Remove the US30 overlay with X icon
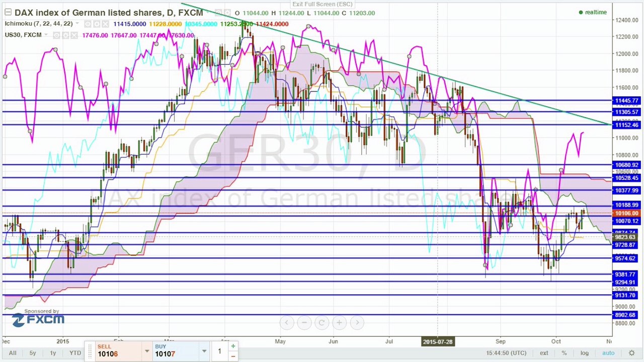The height and width of the screenshot is (362, 644). tap(74, 35)
